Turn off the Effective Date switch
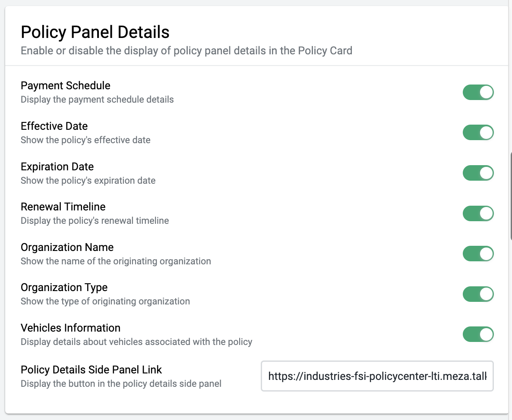The image size is (512, 420). [x=478, y=133]
